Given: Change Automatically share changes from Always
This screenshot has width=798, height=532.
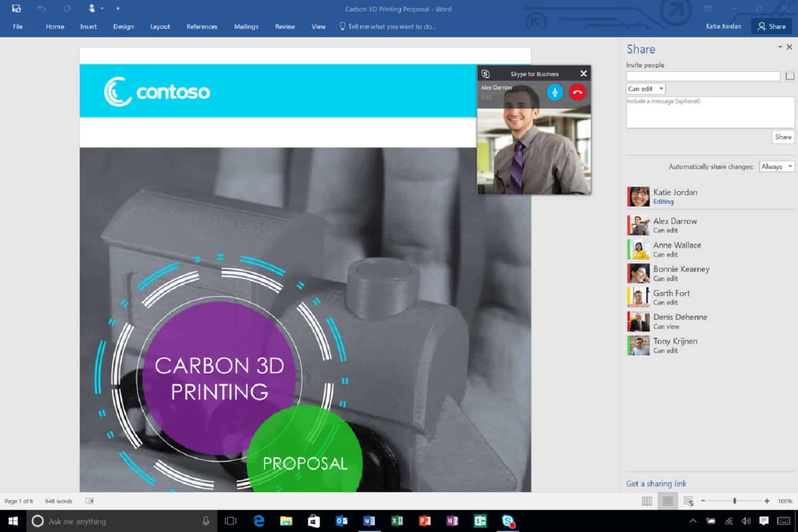Looking at the screenshot, I should coord(776,166).
